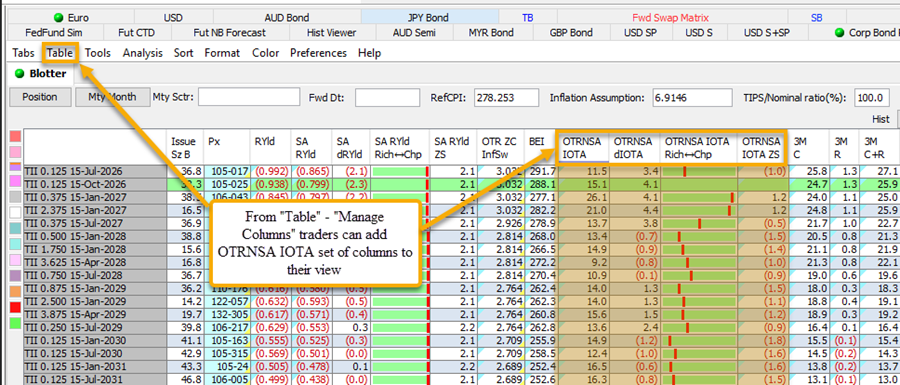The image size is (900, 385).
Task: Open the Help menu
Action: 370,53
